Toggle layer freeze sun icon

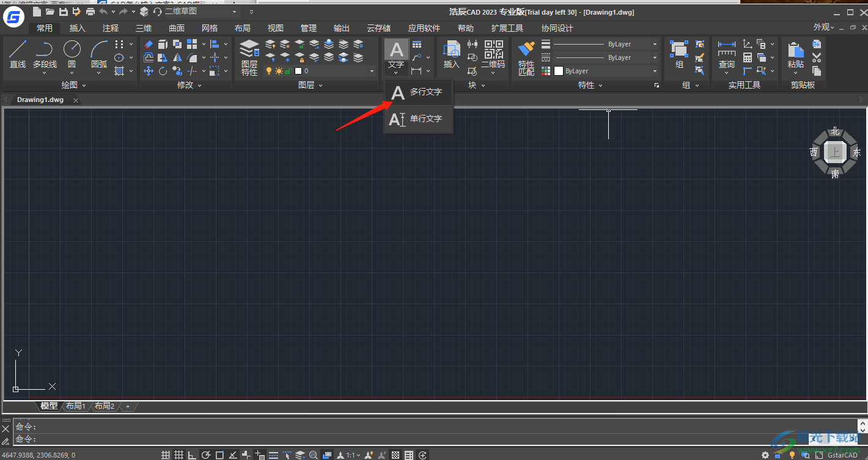coord(279,71)
